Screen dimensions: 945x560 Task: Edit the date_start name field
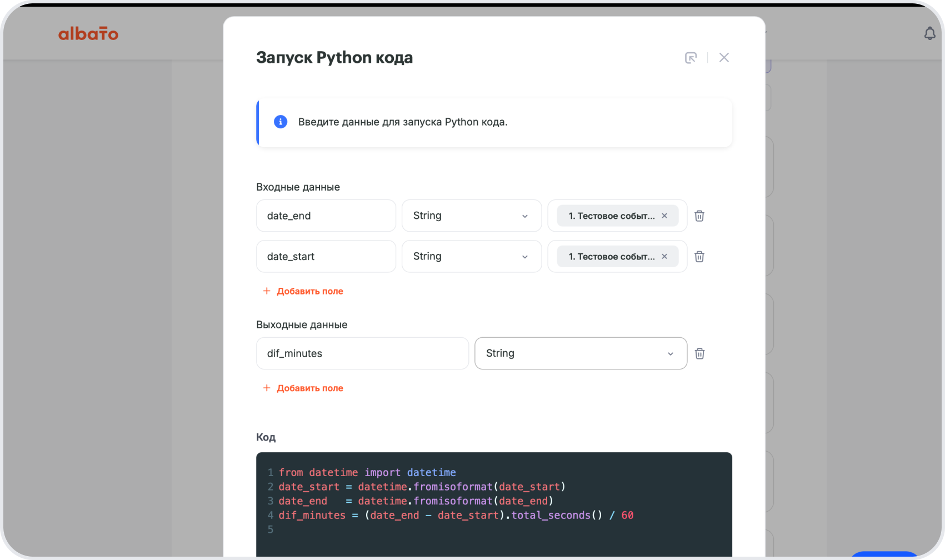tap(326, 257)
